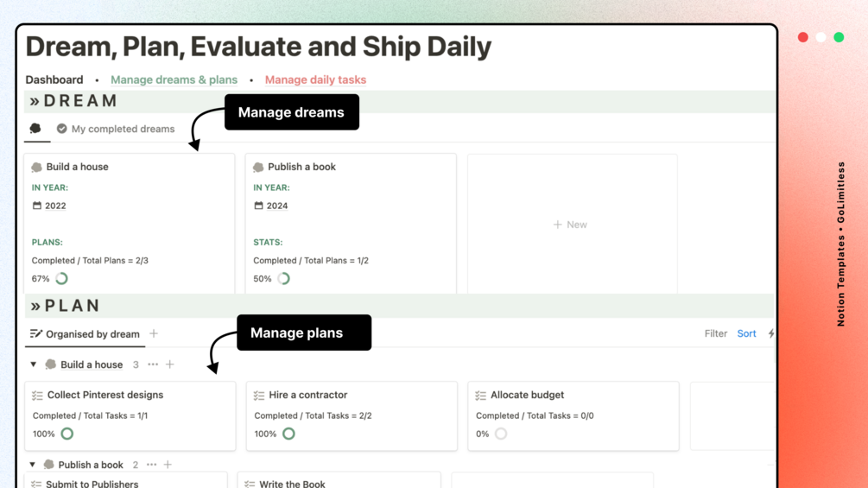868x488 pixels.
Task: Open the Hire a contractor card
Action: coord(308,395)
